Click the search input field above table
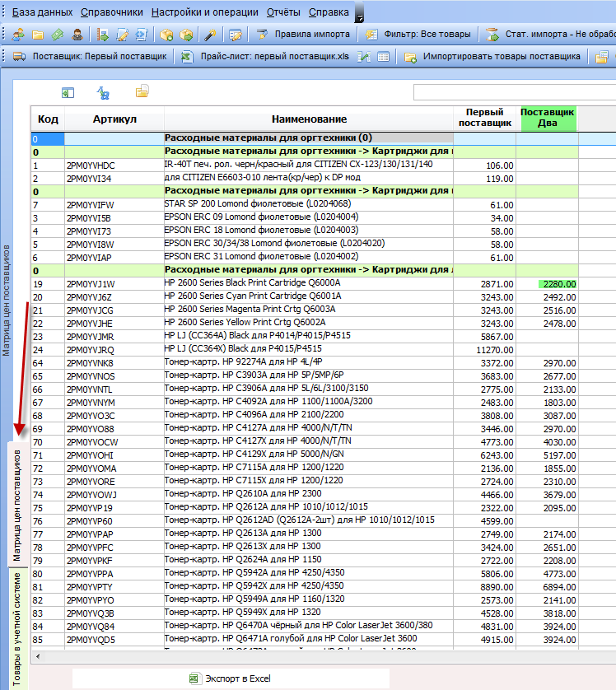 (x=515, y=92)
